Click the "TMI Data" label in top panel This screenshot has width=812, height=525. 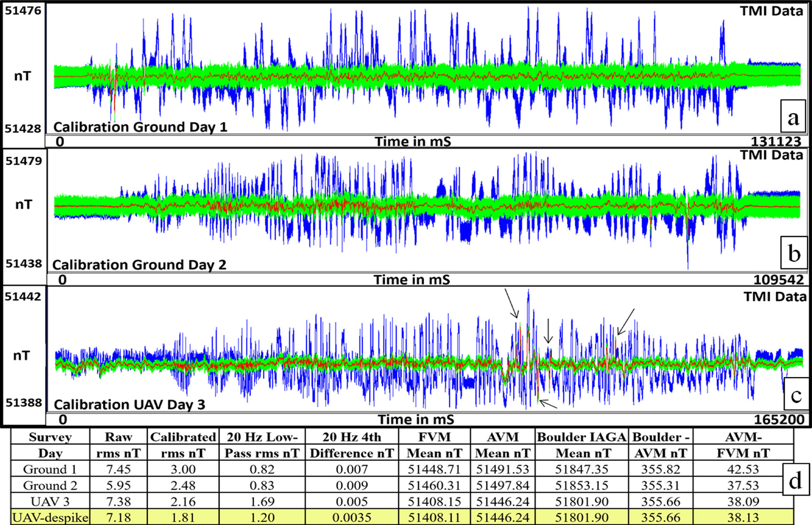point(771,11)
